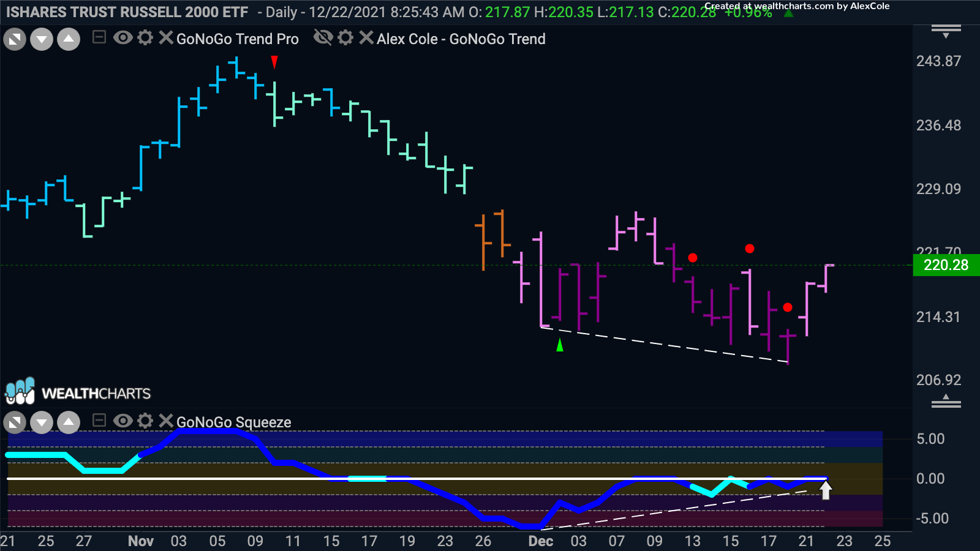Move the GoNoGo Squeeze pane down
This screenshot has width=980, height=551.
pos(42,422)
